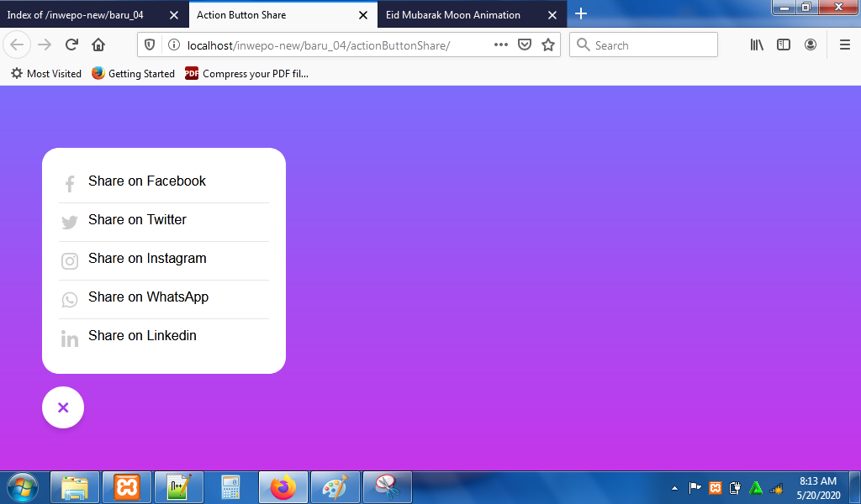
Task: Open Getting Started bookmark
Action: click(x=134, y=73)
